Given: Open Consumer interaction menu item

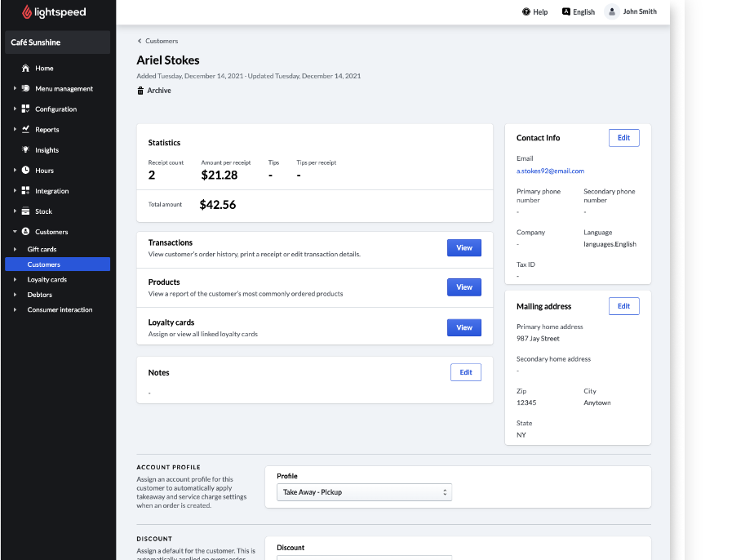Looking at the screenshot, I should pos(60,309).
